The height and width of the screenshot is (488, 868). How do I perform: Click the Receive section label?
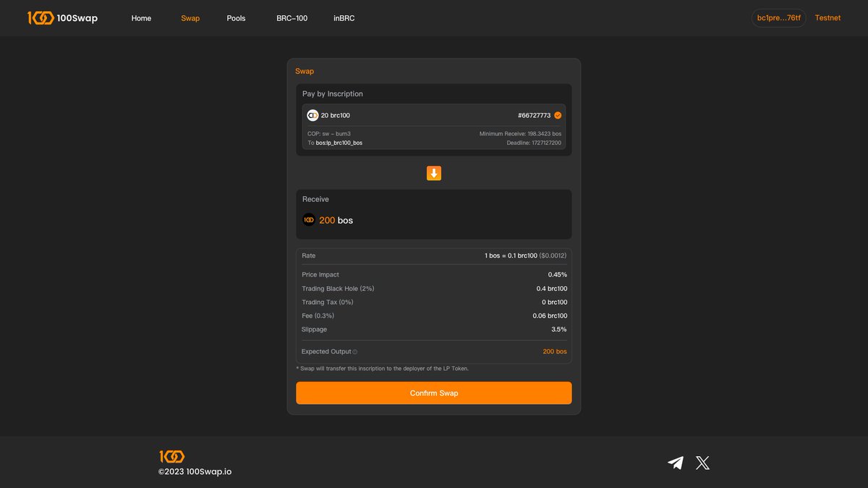pyautogui.click(x=315, y=199)
